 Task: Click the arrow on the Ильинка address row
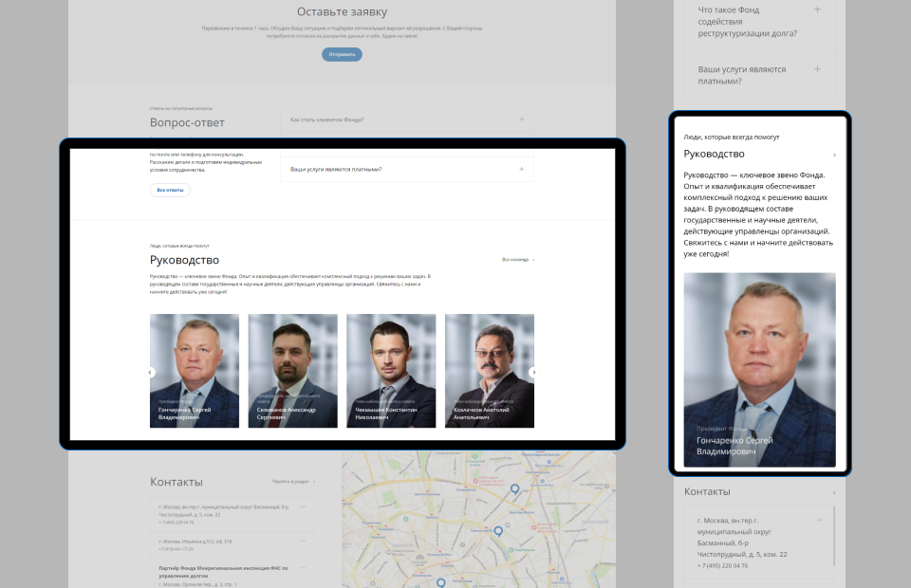tap(303, 542)
